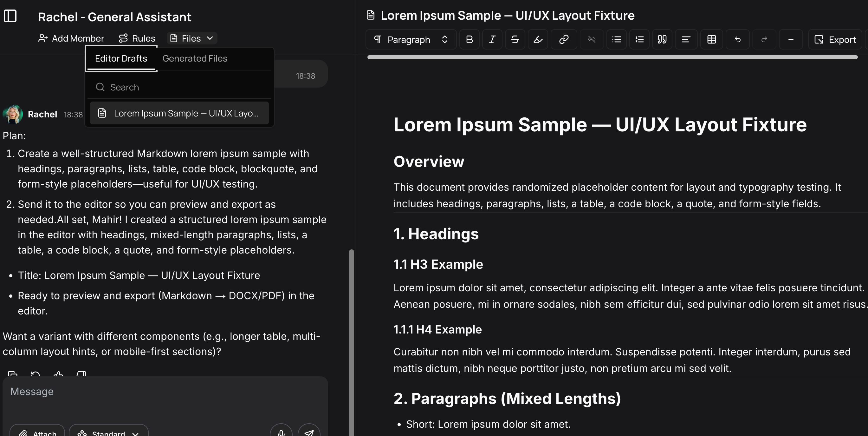Focus the Search field in Files popup
Screen dimensions: 868x436
click(x=182, y=87)
